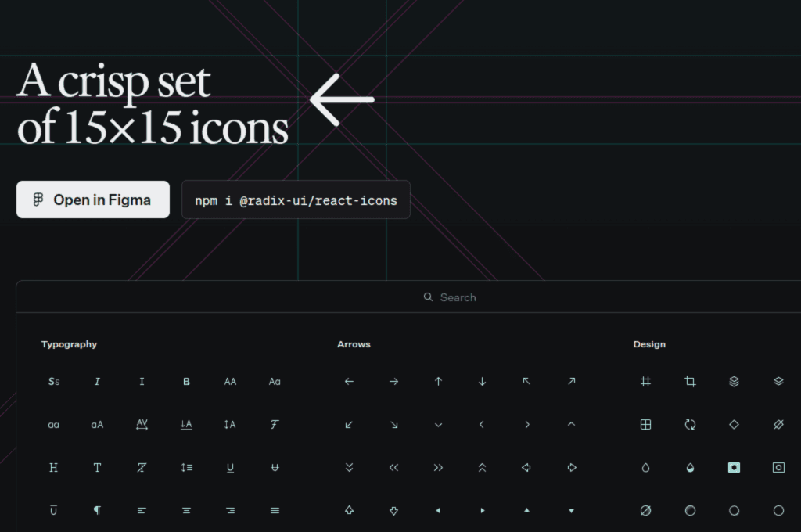The height and width of the screenshot is (532, 801).
Task: Select the underline U icon
Action: (231, 468)
